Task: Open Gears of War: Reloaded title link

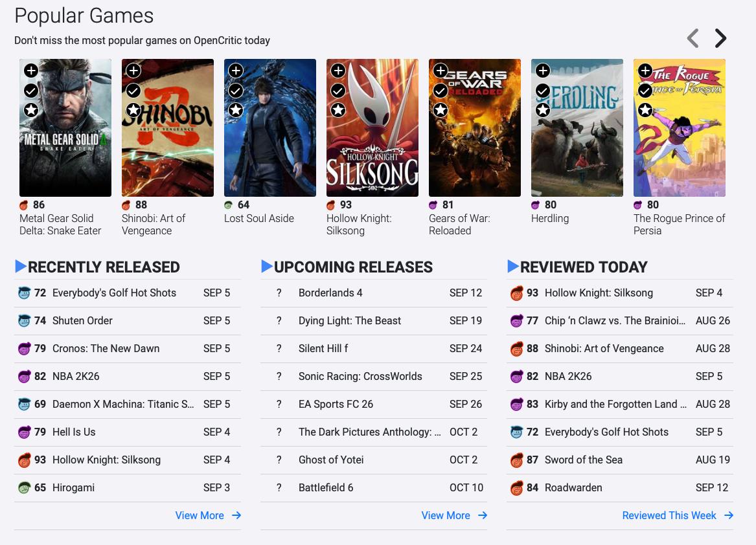Action: pos(459,225)
